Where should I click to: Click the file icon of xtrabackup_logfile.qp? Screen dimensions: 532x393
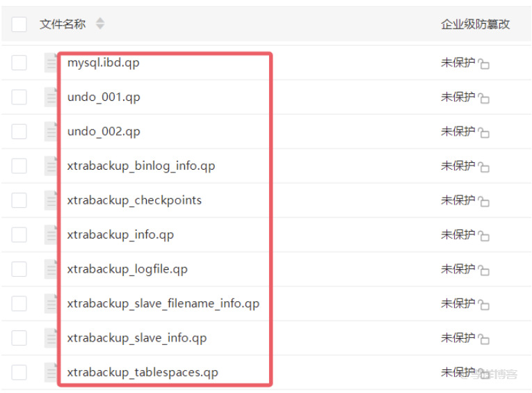coord(51,269)
